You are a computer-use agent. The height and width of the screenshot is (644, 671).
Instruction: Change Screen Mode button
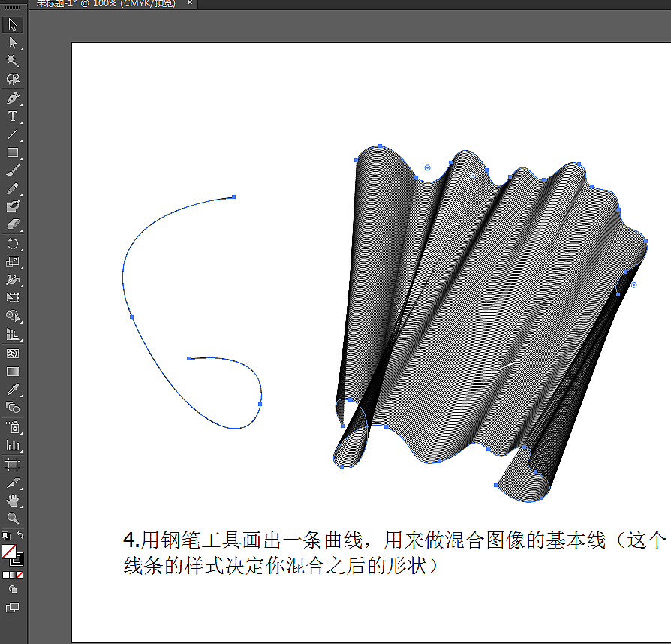pos(13,608)
